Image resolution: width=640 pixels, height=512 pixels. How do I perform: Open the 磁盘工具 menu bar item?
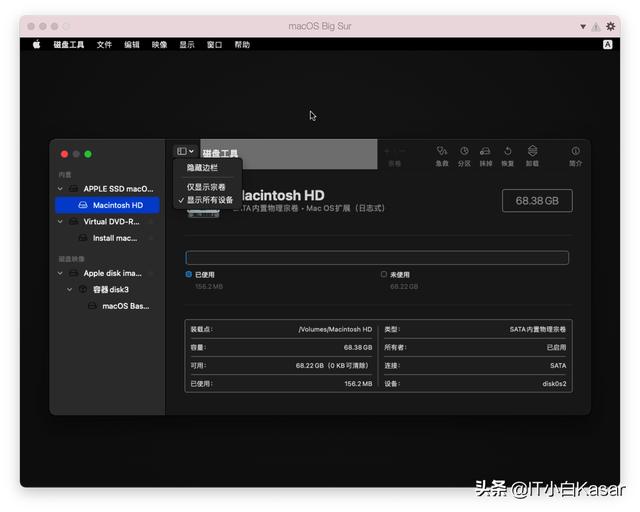69,45
